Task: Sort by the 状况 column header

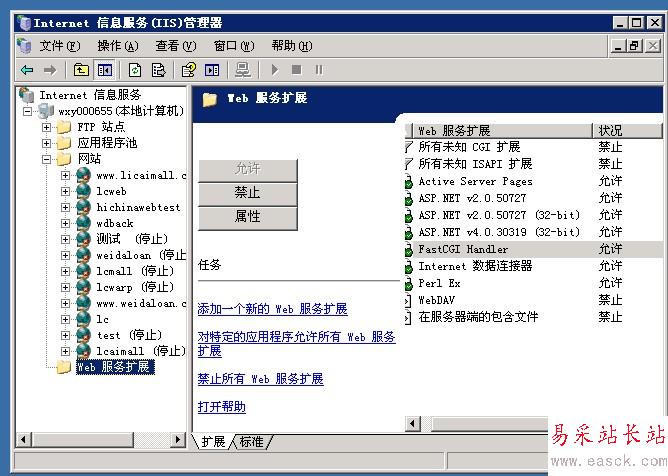Action: pos(627,130)
